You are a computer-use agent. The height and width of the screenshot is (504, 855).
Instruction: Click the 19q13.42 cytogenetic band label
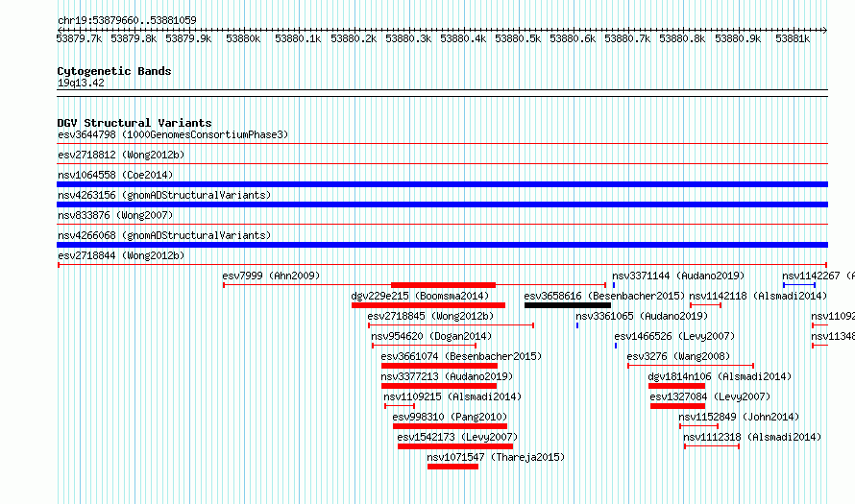pos(81,83)
